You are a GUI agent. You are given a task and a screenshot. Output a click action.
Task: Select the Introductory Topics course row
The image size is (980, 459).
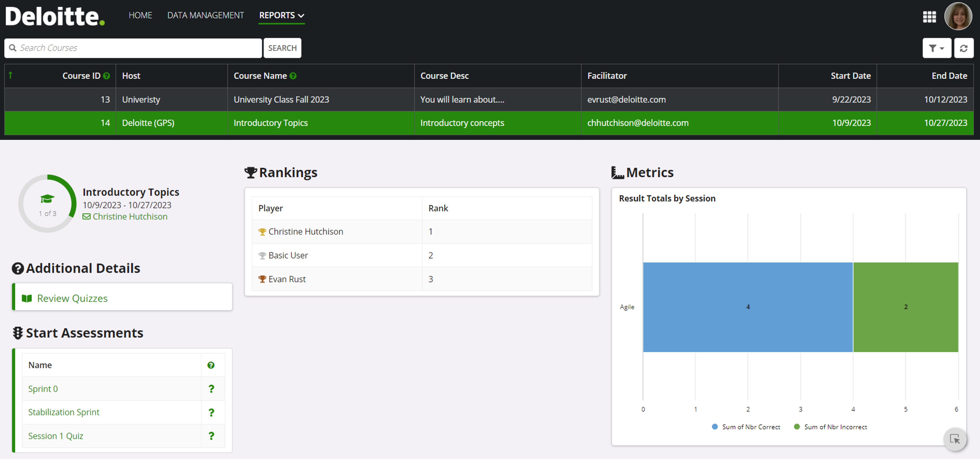point(489,123)
